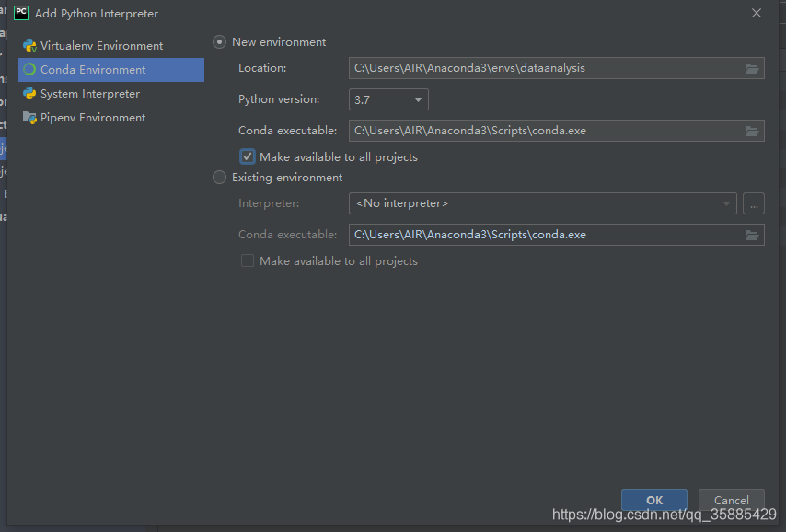
Task: Click the Add Python Interpreter title text
Action: click(97, 14)
